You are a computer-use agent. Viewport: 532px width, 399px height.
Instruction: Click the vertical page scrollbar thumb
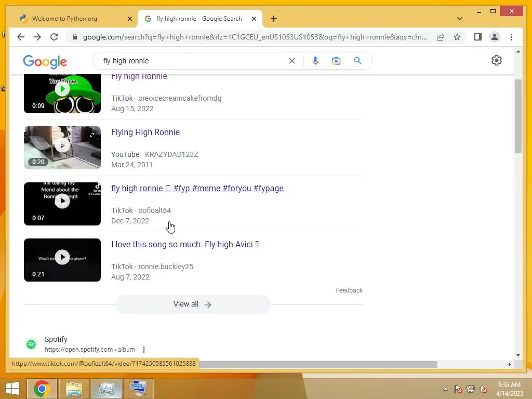coord(518,116)
